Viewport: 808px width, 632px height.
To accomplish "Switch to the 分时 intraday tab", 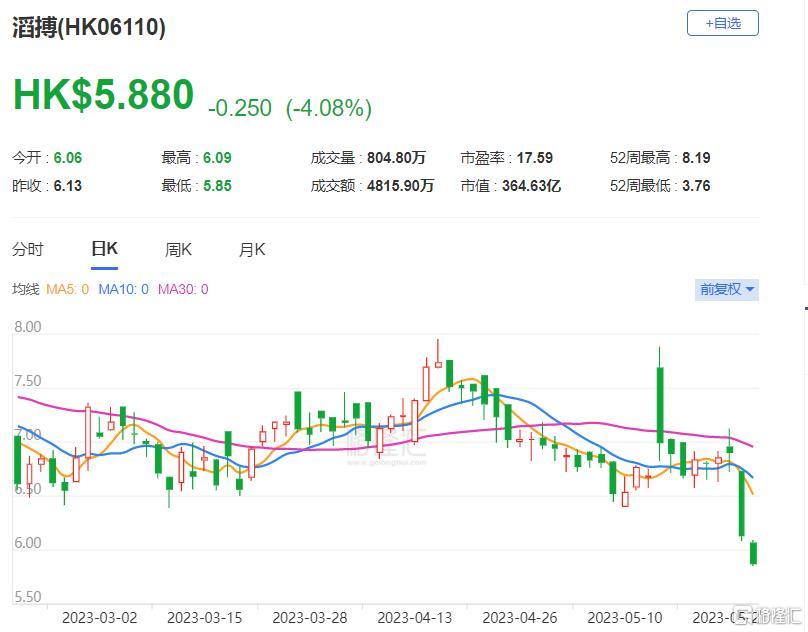I will [x=28, y=250].
